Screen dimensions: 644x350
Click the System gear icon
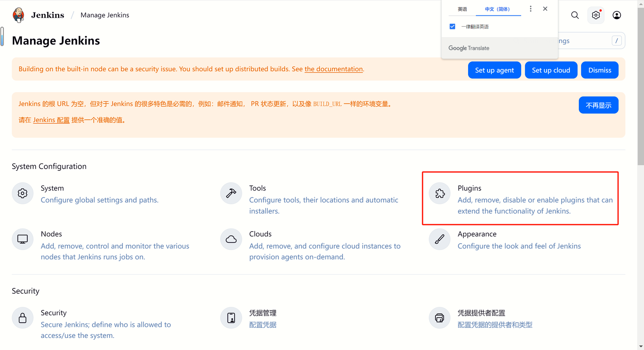[23, 193]
